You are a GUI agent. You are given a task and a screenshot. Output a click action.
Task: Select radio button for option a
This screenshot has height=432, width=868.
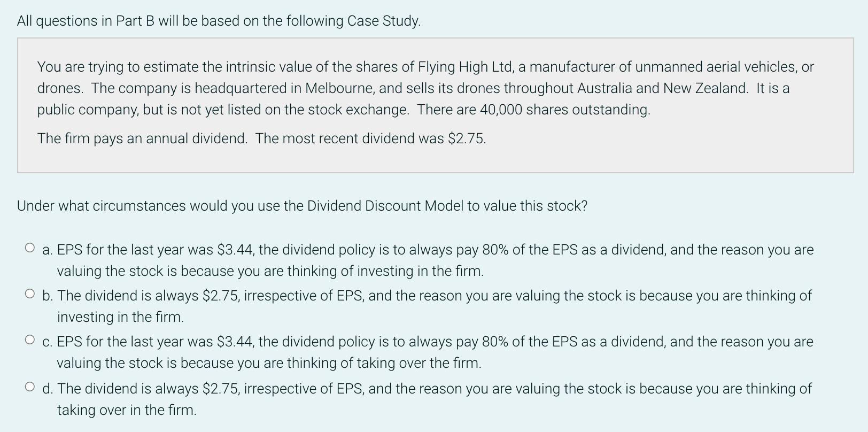(x=30, y=249)
